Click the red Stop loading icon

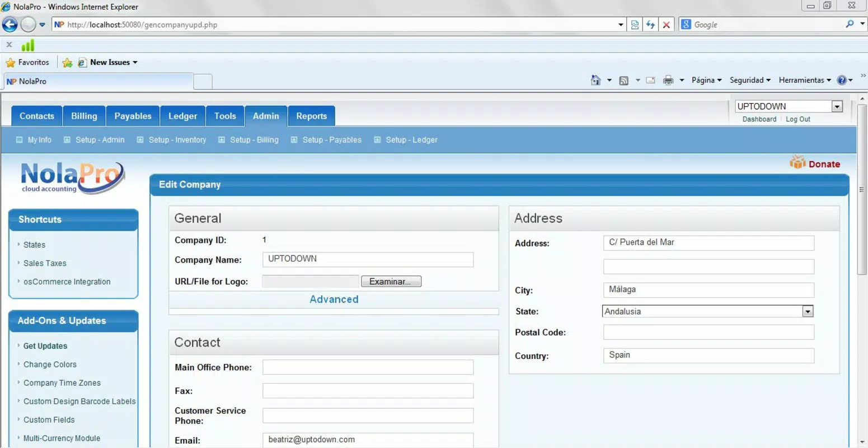pos(666,25)
